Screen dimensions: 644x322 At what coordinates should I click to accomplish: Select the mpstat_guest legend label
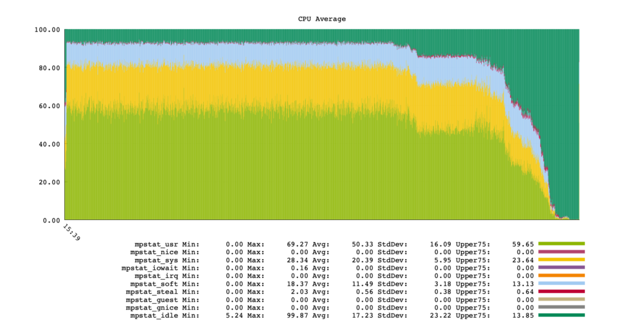[x=153, y=300]
